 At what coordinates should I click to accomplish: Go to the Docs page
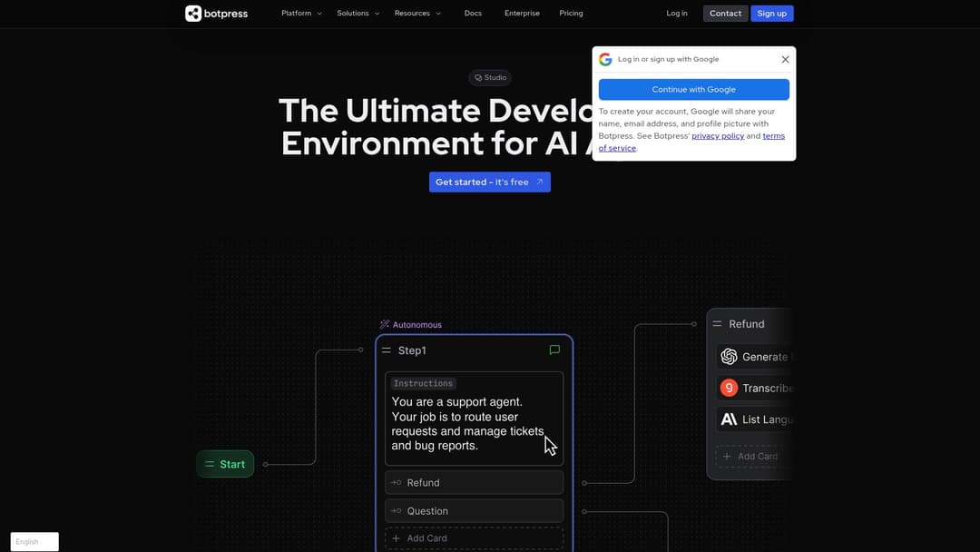point(473,13)
